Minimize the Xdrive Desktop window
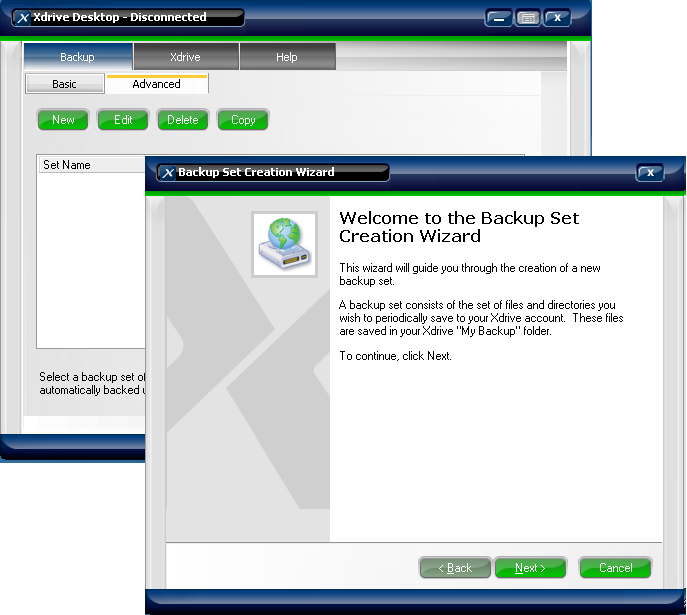 pos(498,18)
